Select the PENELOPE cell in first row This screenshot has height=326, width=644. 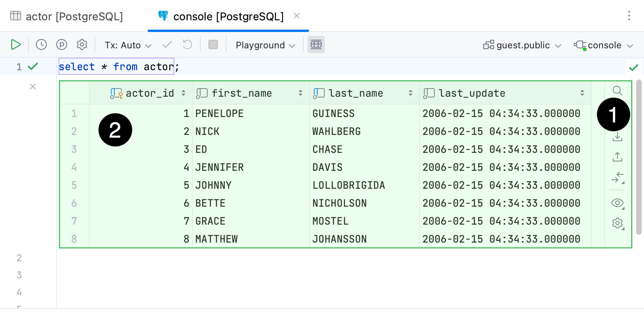[x=219, y=113]
